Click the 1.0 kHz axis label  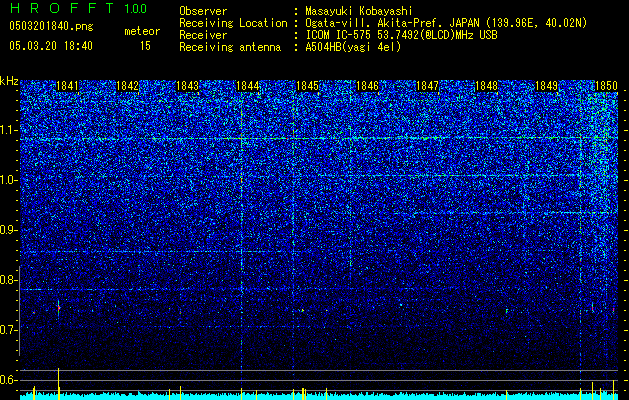(x=9, y=180)
